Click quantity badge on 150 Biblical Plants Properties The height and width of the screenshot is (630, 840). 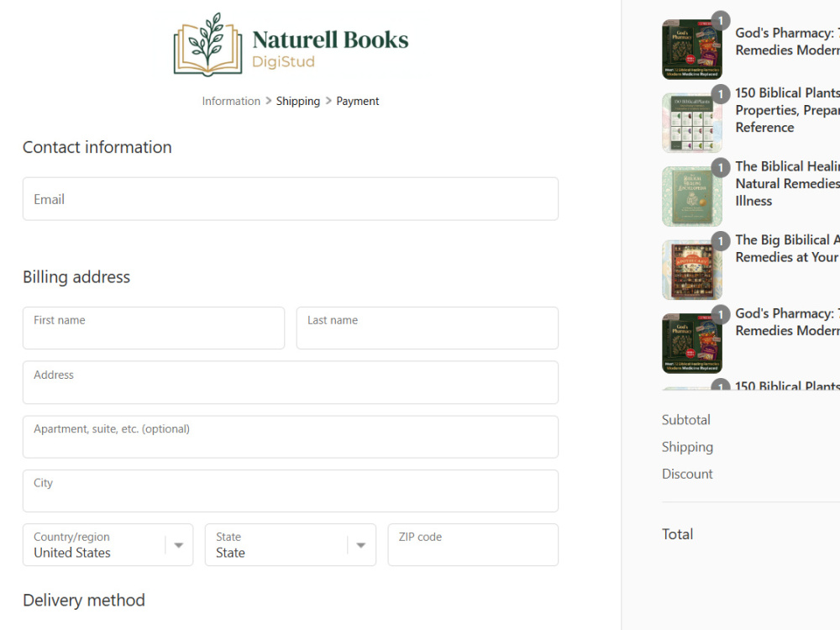[x=721, y=94]
